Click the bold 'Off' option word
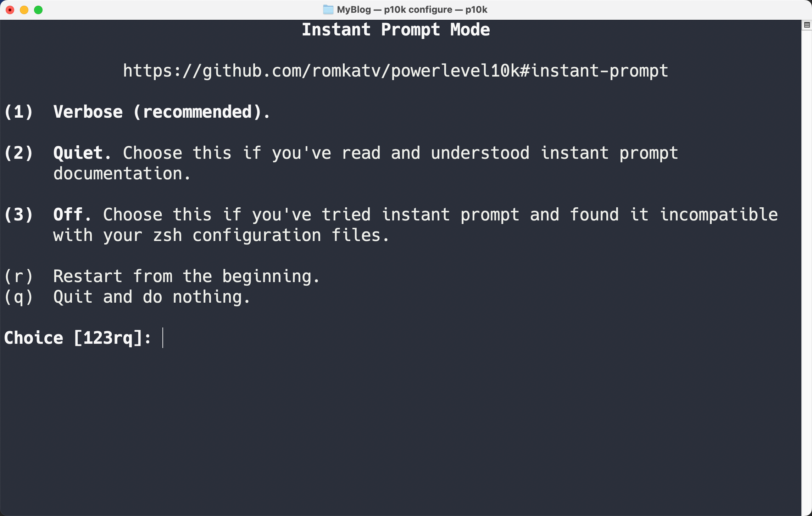 (68, 215)
